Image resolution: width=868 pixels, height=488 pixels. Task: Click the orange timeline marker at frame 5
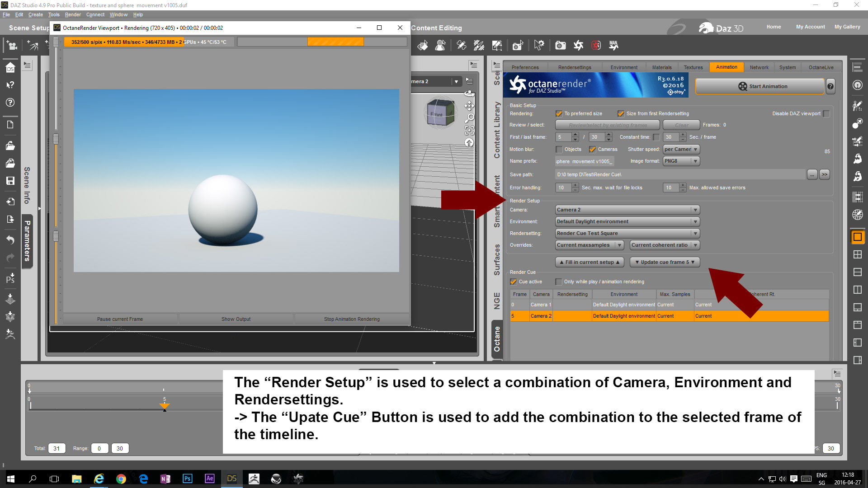[x=165, y=406]
